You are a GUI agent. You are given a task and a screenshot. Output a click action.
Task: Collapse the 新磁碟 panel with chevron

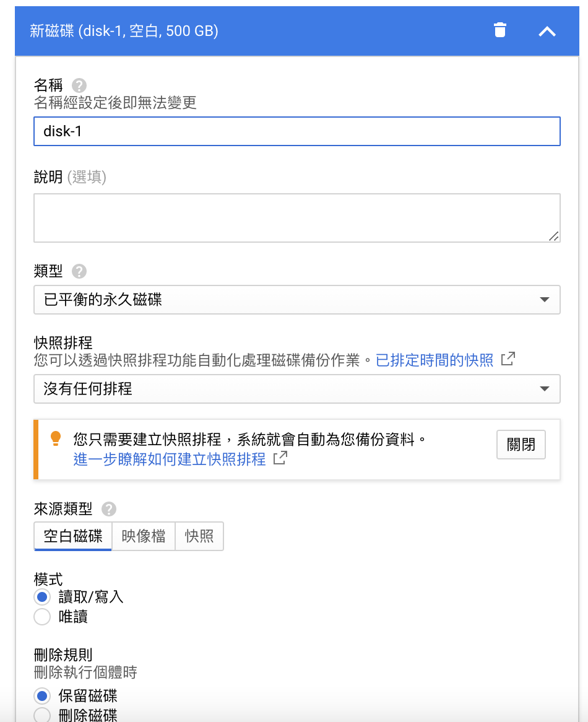[547, 31]
